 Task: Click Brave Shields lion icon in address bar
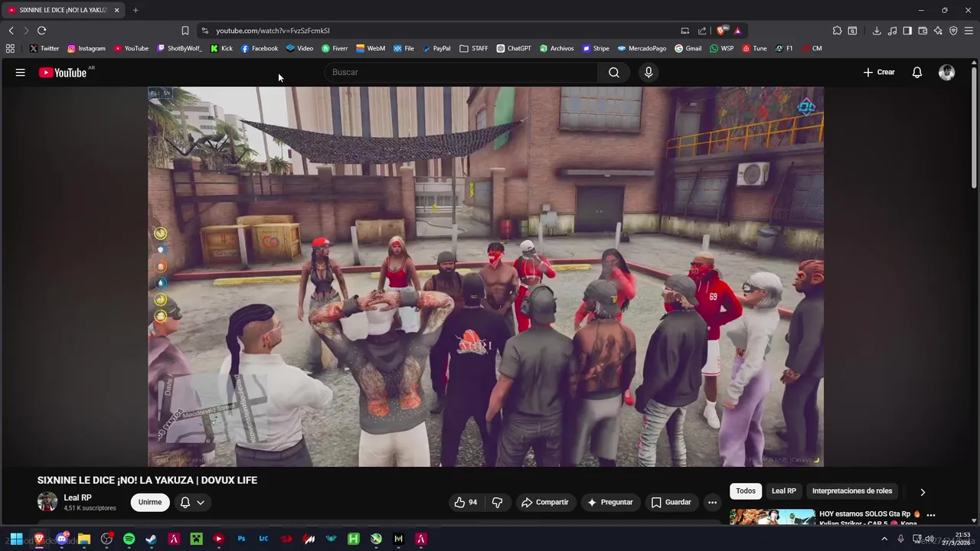[x=722, y=31]
